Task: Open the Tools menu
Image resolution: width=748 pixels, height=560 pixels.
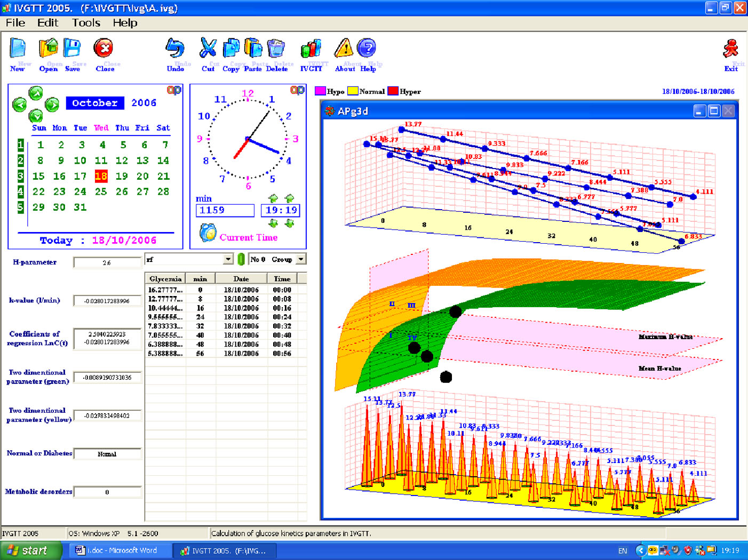Action: point(86,23)
